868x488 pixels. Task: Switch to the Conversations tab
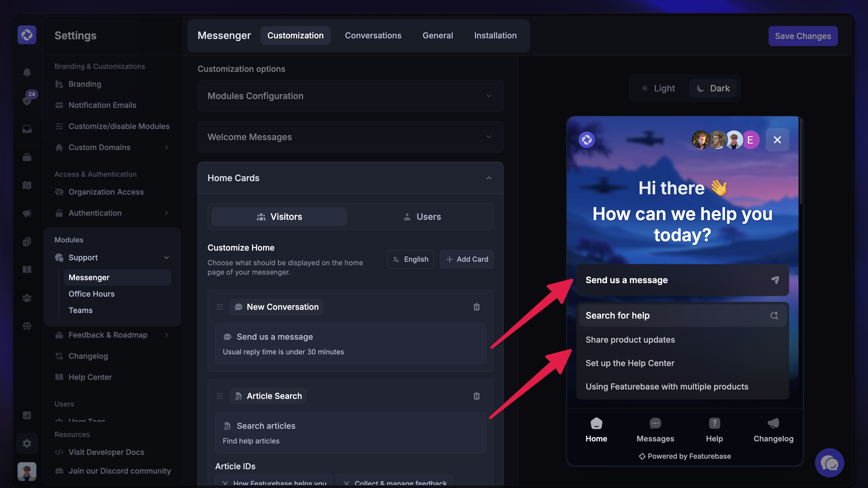tap(373, 36)
